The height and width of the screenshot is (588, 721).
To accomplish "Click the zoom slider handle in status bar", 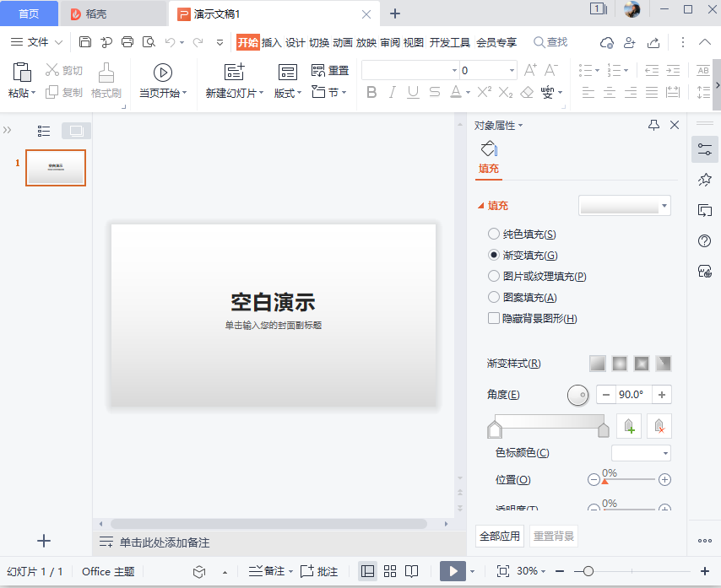I will pos(588,571).
